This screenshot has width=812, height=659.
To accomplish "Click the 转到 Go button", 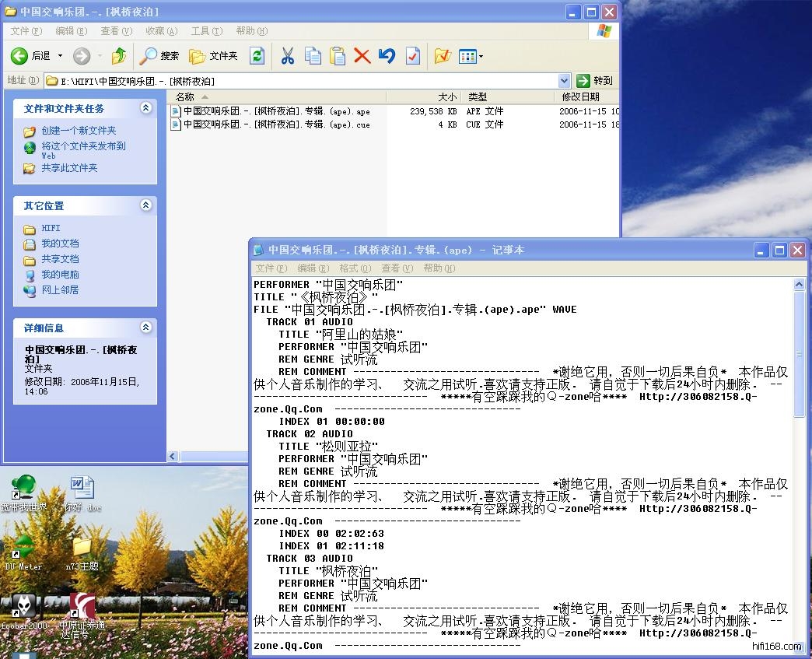I will (595, 80).
